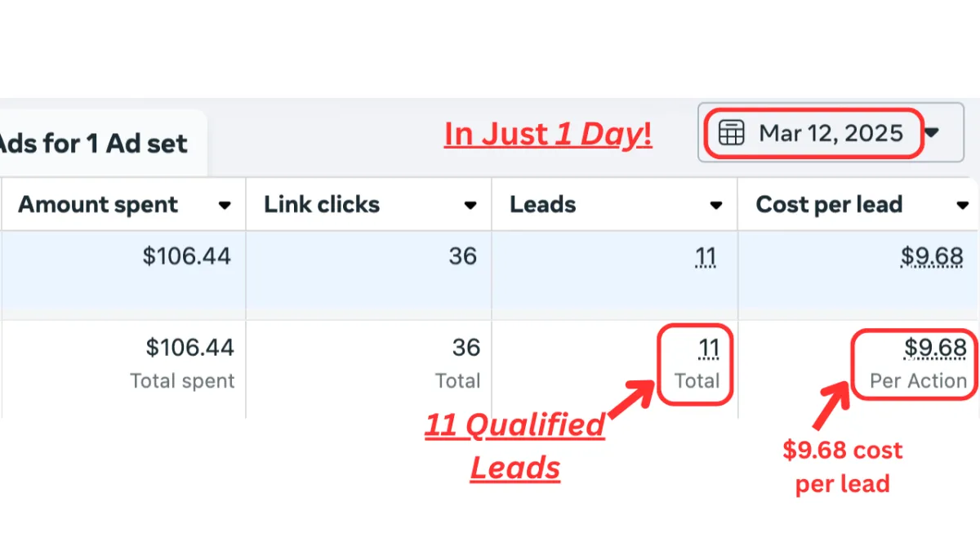
Task: Select the $106.44 amount in highlighted row
Action: click(x=186, y=256)
